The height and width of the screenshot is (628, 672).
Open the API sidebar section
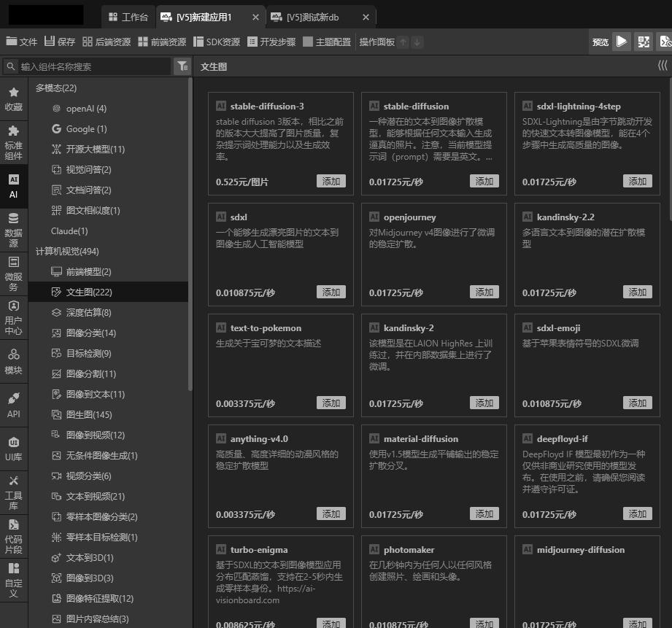point(14,406)
